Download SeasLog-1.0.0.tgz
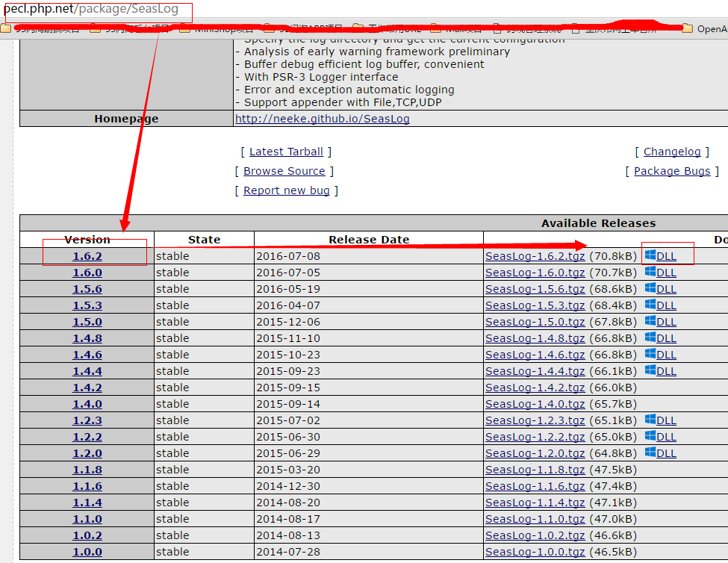728x563 pixels. tap(535, 552)
